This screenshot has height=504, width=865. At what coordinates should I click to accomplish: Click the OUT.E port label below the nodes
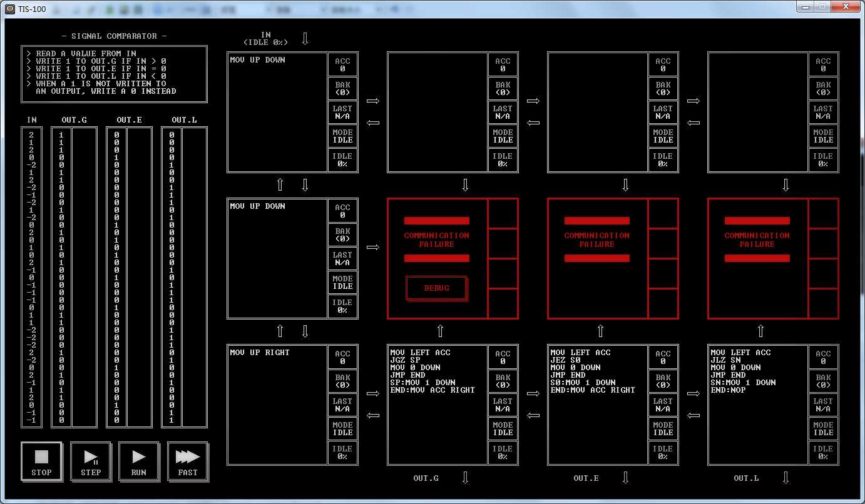coord(586,478)
